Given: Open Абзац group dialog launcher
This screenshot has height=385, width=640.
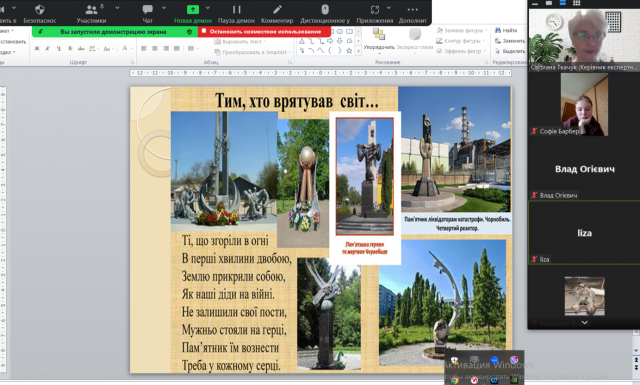Looking at the screenshot, I should point(290,62).
